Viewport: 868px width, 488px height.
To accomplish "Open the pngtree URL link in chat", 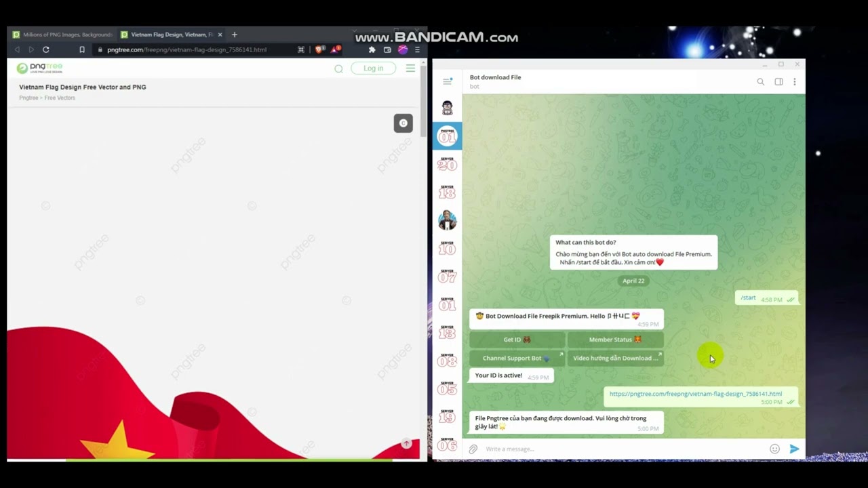I will [695, 394].
